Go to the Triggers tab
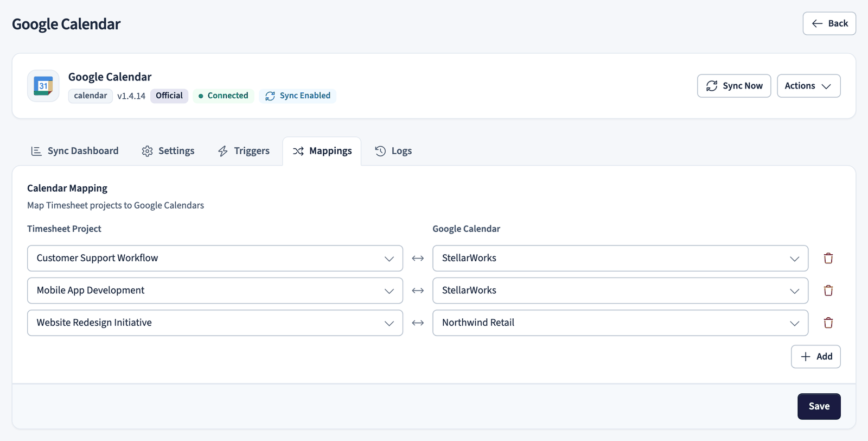868x441 pixels. 244,151
